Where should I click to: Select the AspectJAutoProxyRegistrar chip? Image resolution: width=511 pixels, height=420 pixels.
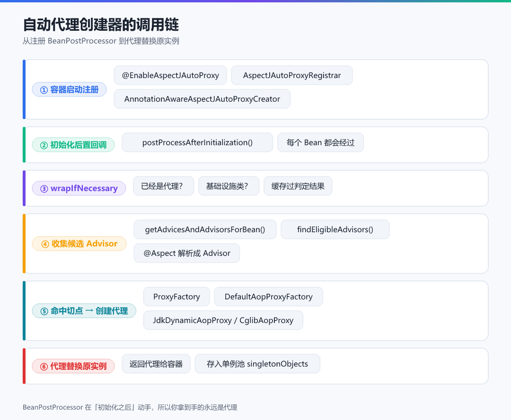tap(292, 75)
